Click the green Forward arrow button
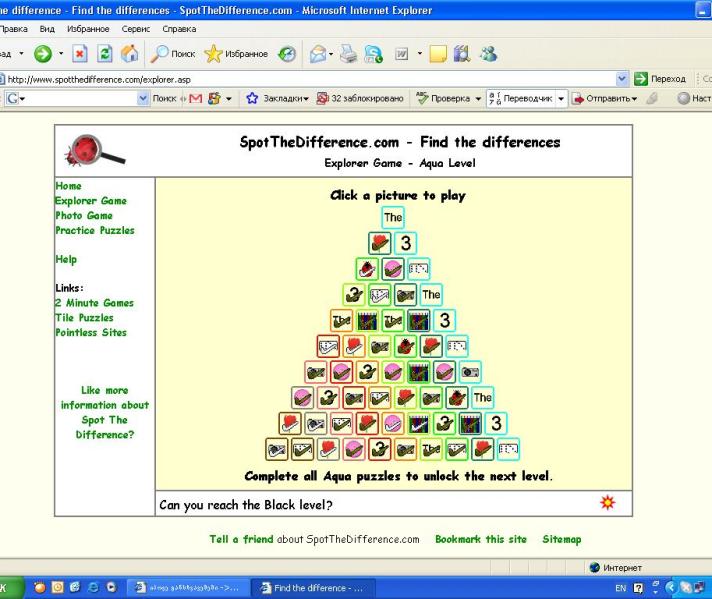 coord(43,54)
